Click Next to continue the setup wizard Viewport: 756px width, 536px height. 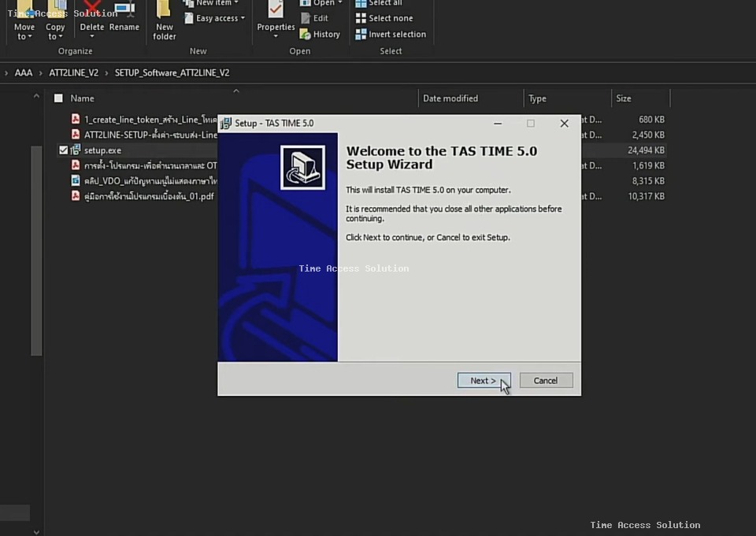[484, 381]
